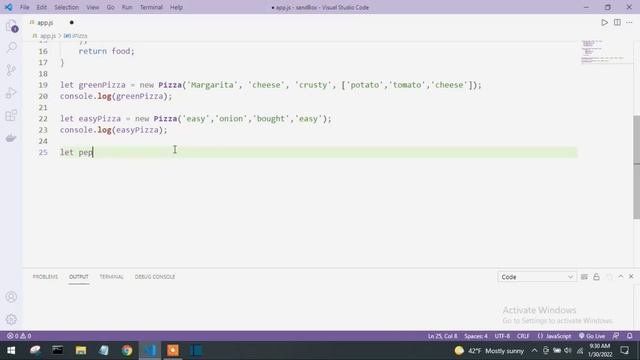The height and width of the screenshot is (360, 640).
Task: Click 'easyPizza' on line 22
Action: (x=100, y=119)
